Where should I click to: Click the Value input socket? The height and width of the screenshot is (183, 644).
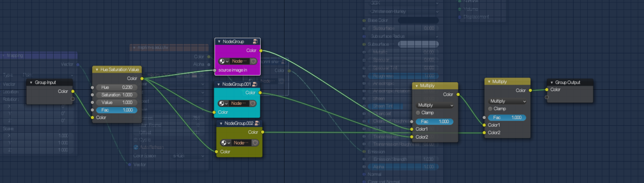tap(92, 102)
